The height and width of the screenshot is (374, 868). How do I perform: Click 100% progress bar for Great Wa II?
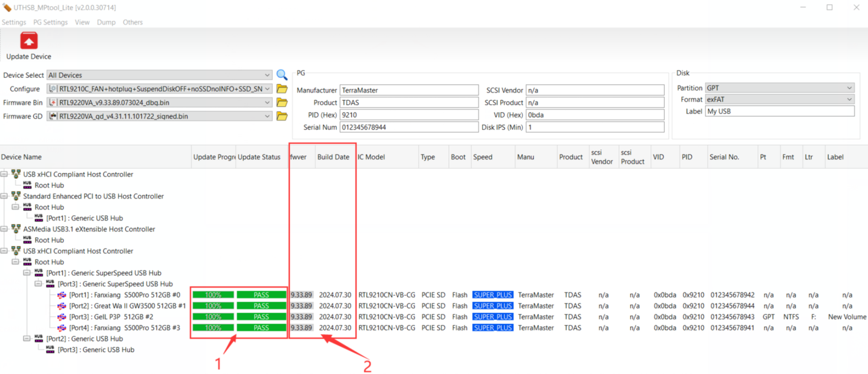(213, 306)
